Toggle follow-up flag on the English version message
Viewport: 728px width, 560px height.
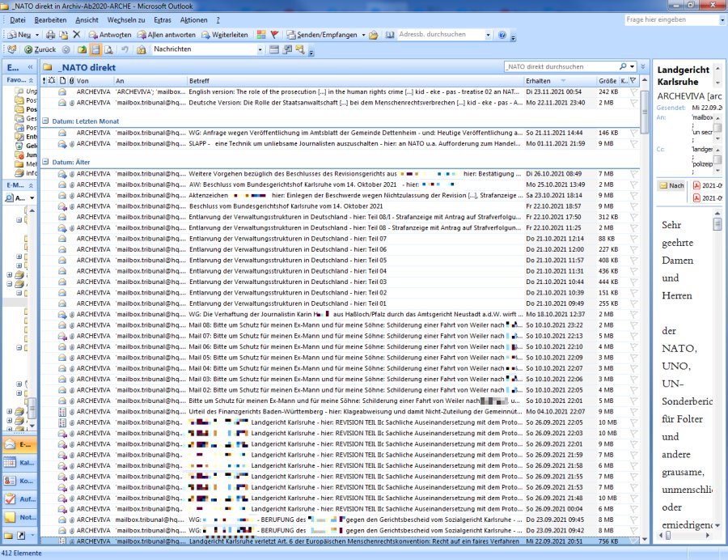pos(633,92)
